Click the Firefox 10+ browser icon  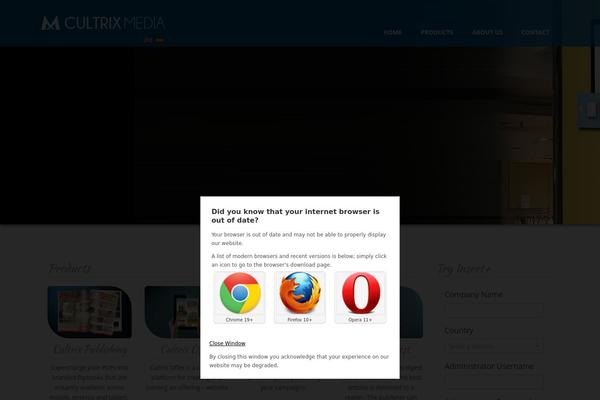click(x=300, y=297)
